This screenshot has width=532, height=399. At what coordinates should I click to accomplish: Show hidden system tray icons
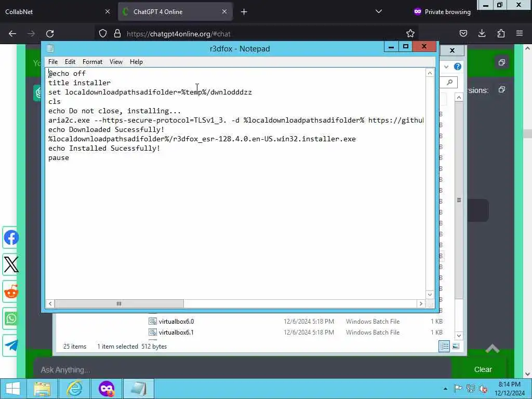click(445, 389)
